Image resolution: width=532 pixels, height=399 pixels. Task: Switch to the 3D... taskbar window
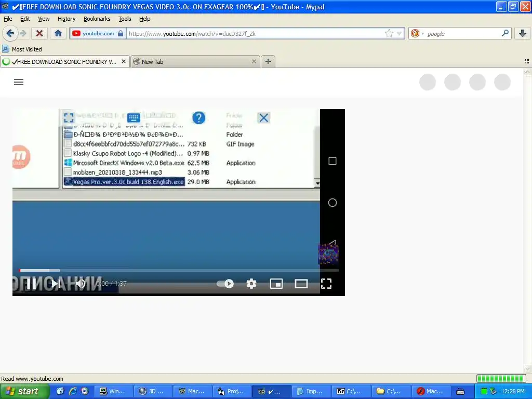coord(153,391)
